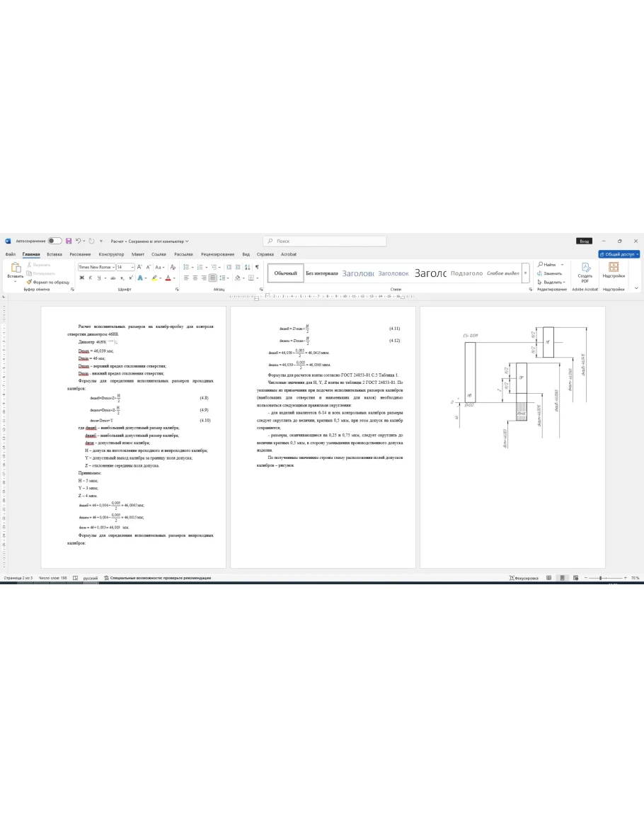This screenshot has width=644, height=818.
Task: Click the Bold (Ж) formatting button
Action: (x=81, y=278)
